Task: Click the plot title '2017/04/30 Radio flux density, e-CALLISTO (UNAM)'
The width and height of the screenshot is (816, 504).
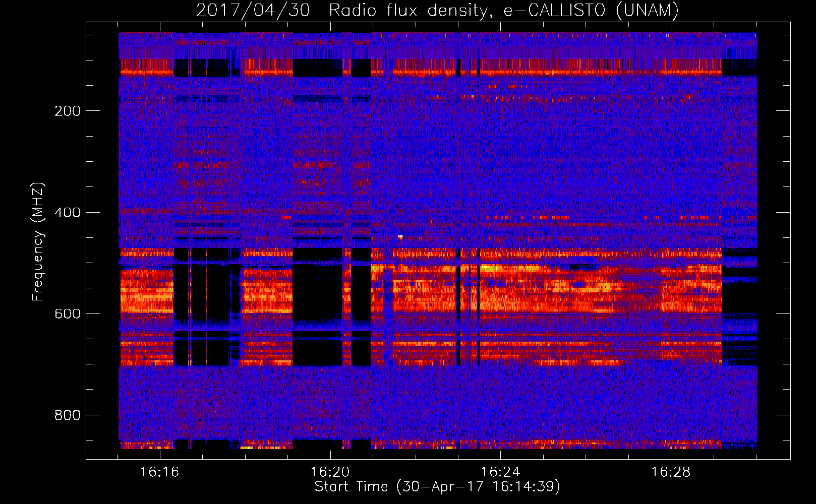Action: 437,10
